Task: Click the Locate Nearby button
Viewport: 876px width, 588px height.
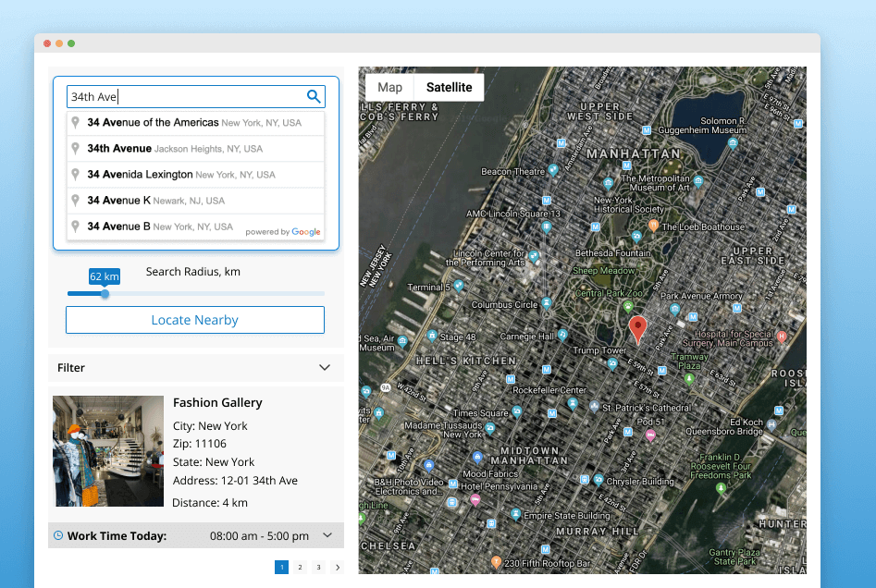Action: coord(195,320)
